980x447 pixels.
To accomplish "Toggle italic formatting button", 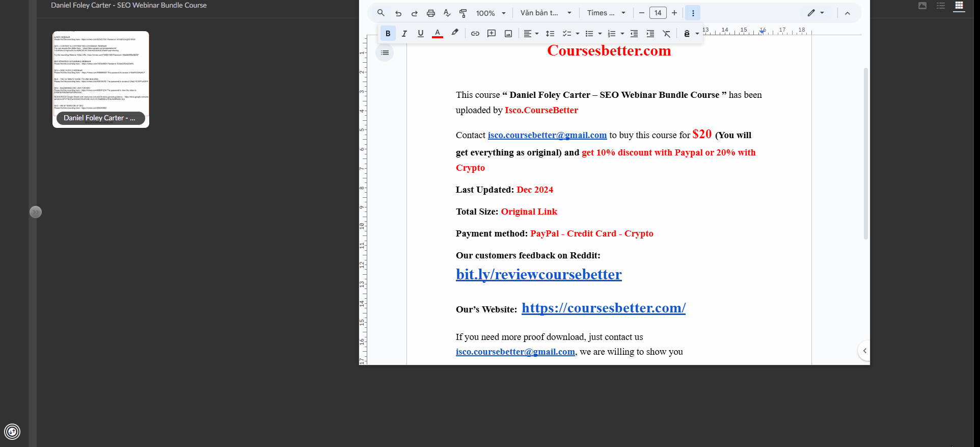I will click(404, 34).
